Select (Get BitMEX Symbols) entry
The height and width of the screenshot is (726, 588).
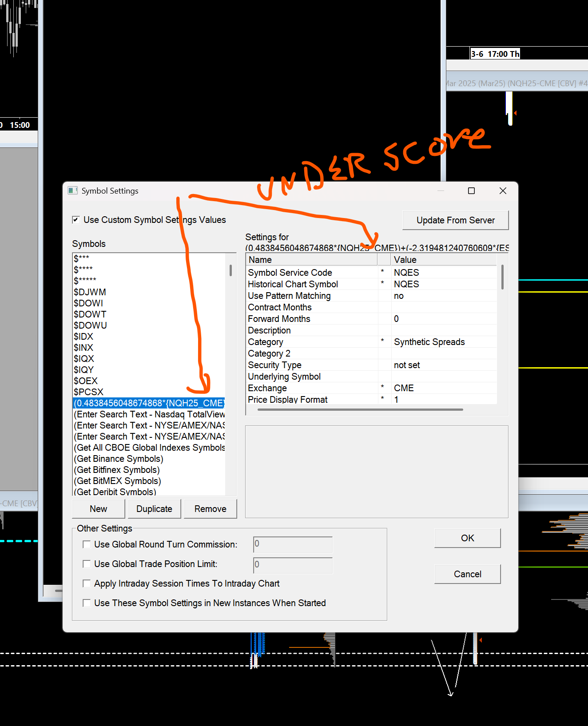click(149, 481)
